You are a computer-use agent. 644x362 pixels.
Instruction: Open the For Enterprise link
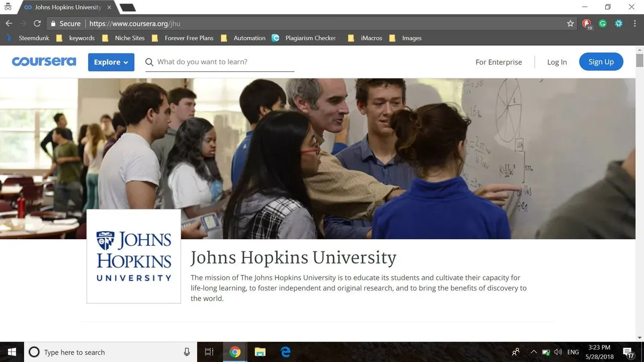click(499, 62)
